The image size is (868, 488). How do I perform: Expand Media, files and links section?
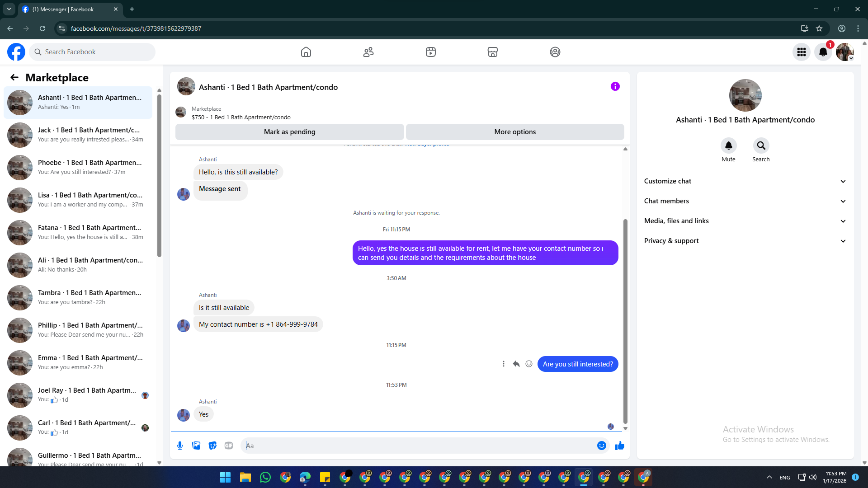coord(745,221)
